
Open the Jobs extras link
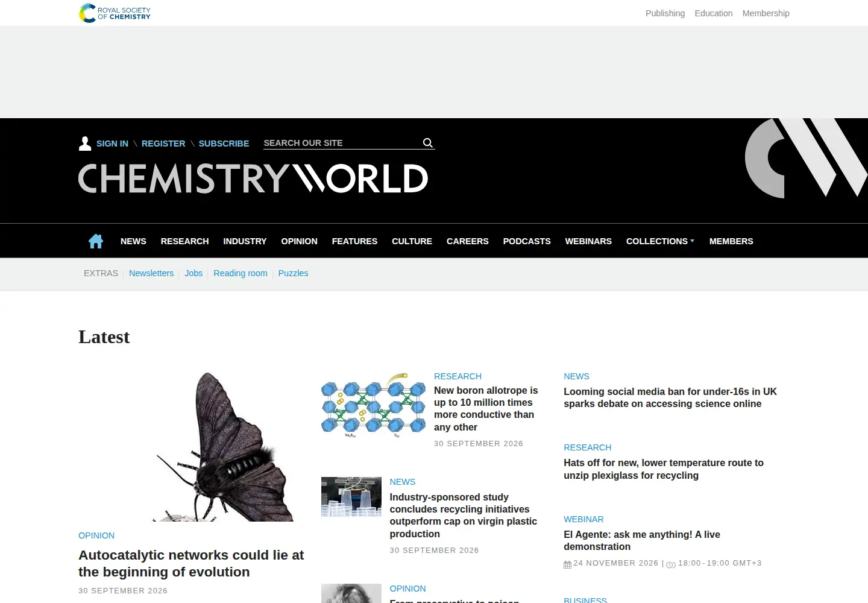[193, 273]
